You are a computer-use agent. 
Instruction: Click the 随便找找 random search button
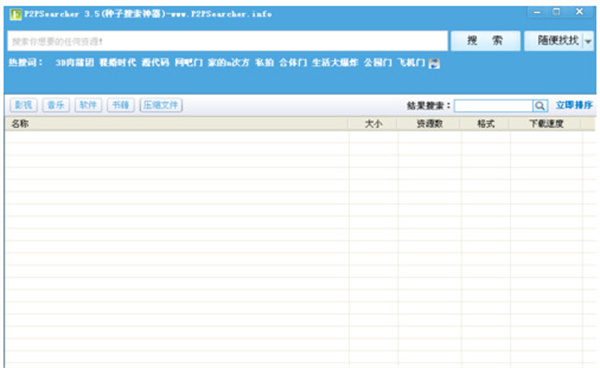[x=554, y=41]
